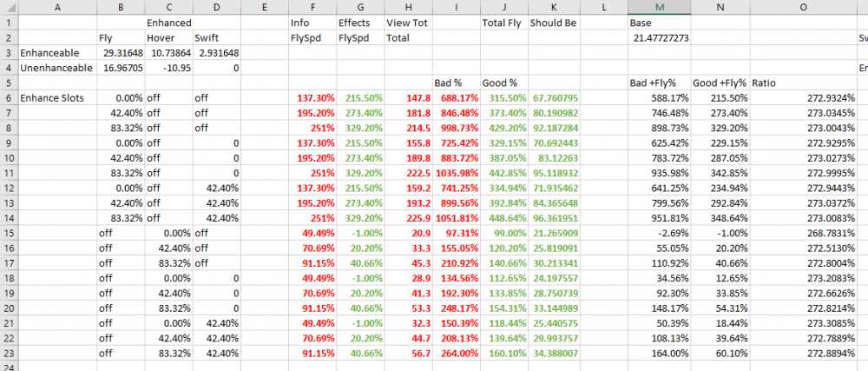Select the View Tot header cell
This screenshot has width=868, height=371.
pos(407,23)
